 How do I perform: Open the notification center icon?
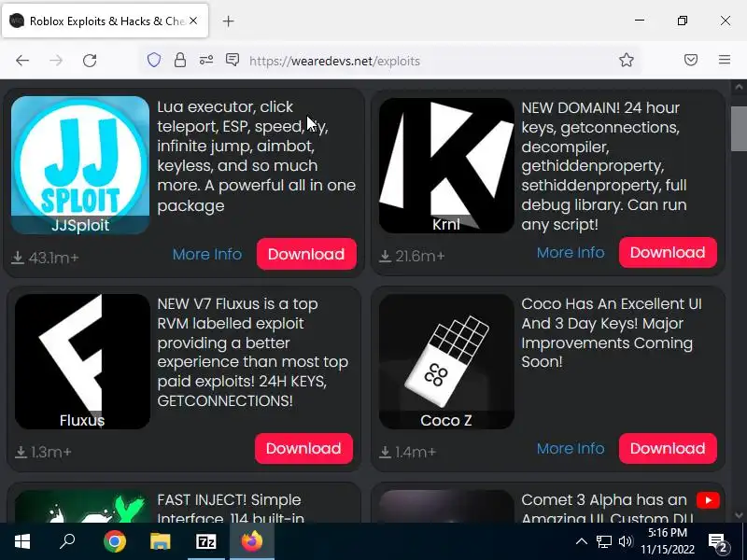(719, 542)
